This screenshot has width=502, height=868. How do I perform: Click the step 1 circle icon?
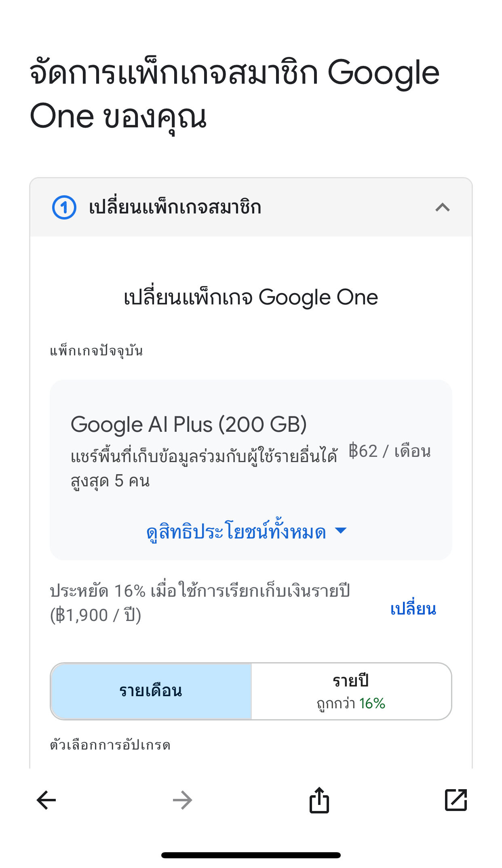tap(64, 207)
